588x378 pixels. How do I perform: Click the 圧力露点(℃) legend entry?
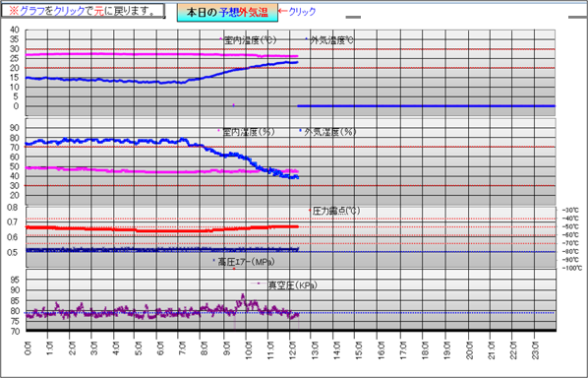click(x=334, y=211)
